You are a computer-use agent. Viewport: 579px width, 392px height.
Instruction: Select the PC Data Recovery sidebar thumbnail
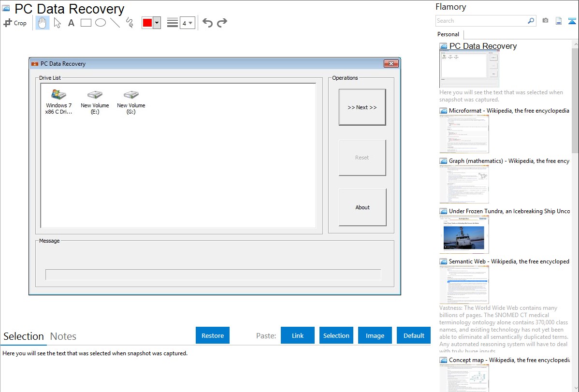(x=469, y=69)
